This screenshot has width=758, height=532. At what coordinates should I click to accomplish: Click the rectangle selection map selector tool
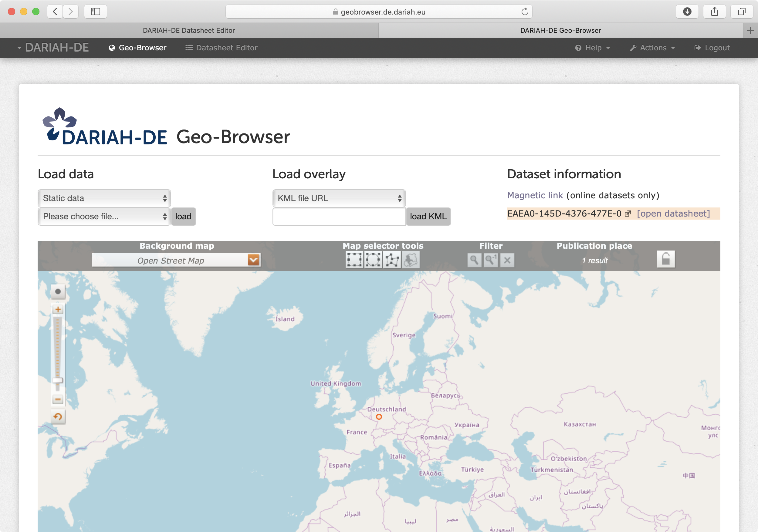click(353, 259)
